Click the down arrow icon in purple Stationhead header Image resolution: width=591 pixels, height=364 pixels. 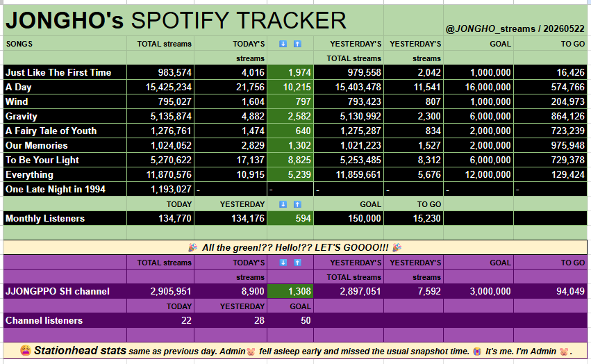283,263
